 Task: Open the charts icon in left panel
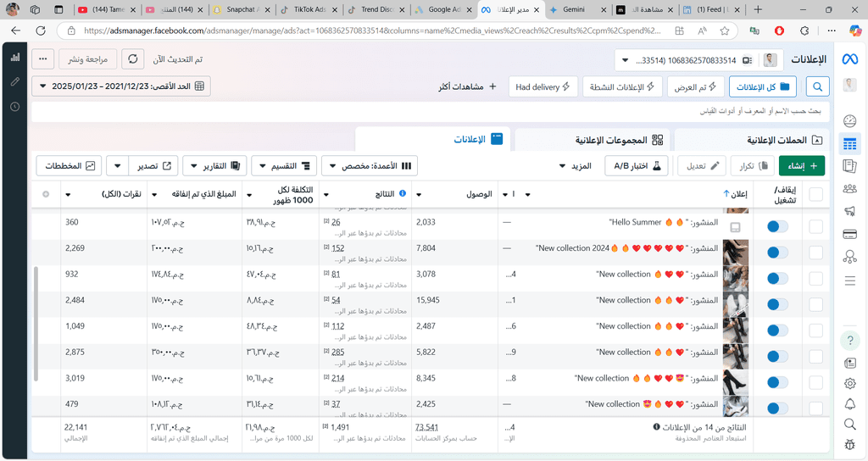(15, 57)
